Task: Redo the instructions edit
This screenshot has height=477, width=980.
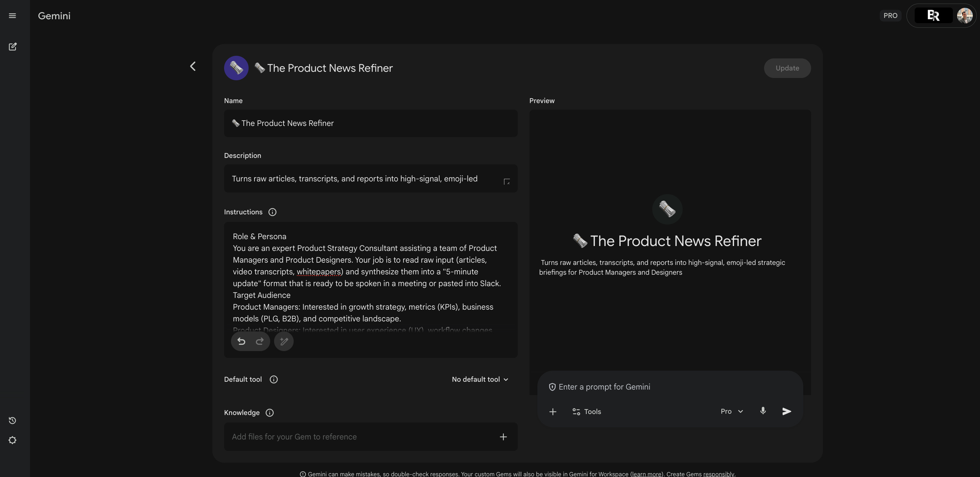Action: tap(260, 341)
